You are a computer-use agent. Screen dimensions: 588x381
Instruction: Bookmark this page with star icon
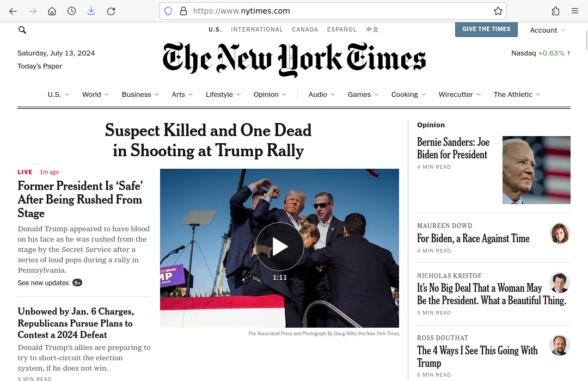[x=498, y=11]
